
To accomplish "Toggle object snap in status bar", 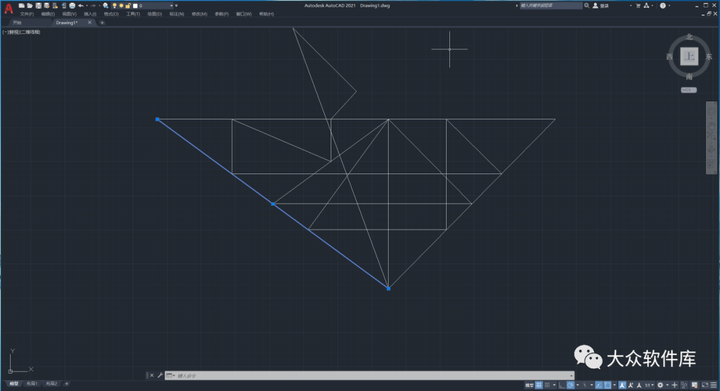I will tap(607, 385).
